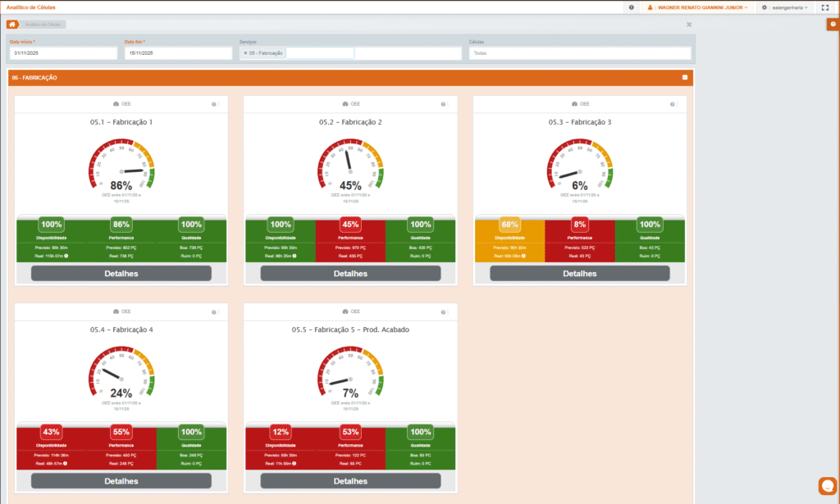
Task: Enter fullscreen mode via top-right icon
Action: pyautogui.click(x=825, y=7)
